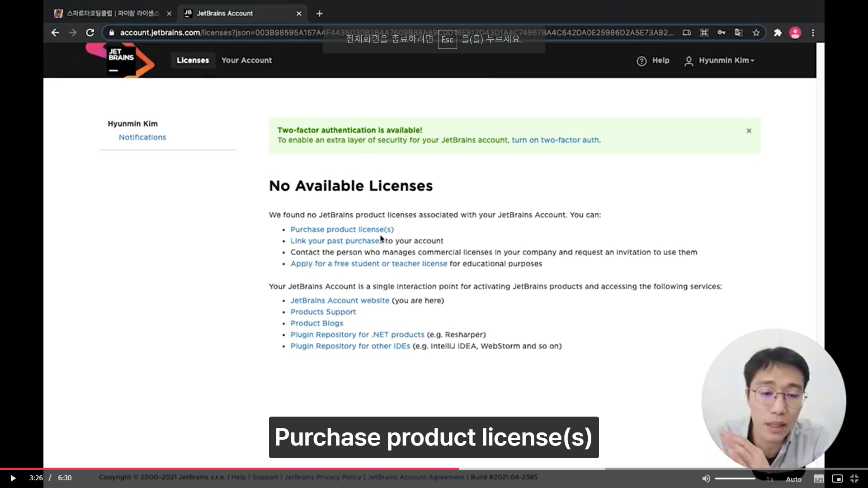
Task: Open a new browser tab
Action: pos(319,14)
